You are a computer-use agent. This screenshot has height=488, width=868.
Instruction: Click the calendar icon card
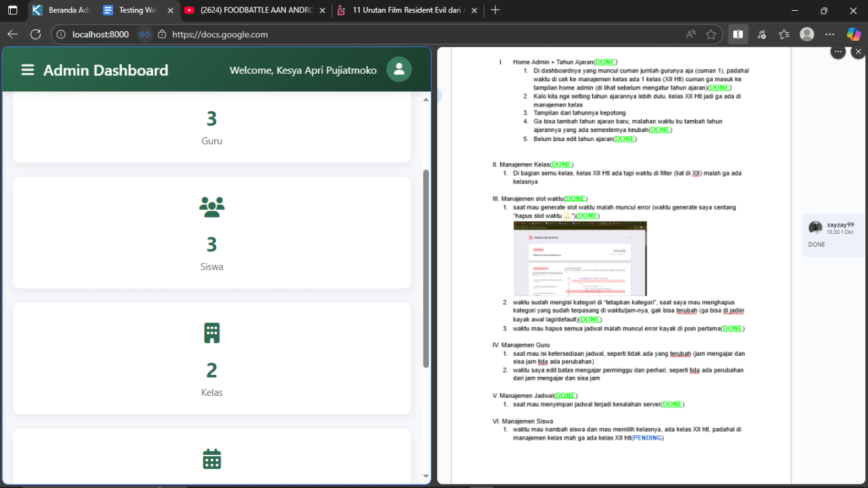[211, 459]
